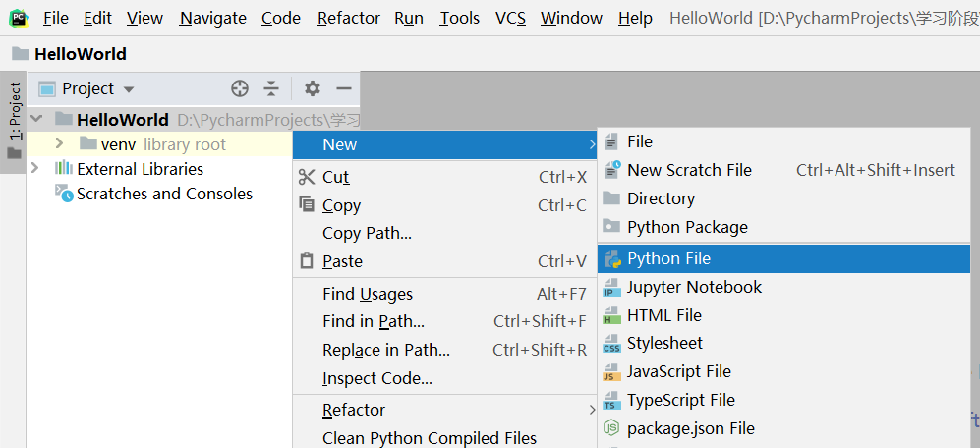Select Find Usages menu entry

pyautogui.click(x=444, y=294)
